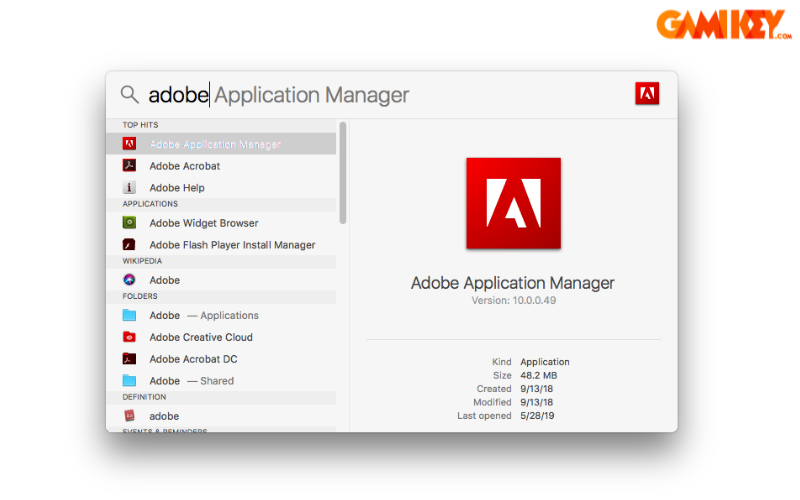Select the adobe definition result
Viewport: 800px width, 500px height.
coord(221,415)
